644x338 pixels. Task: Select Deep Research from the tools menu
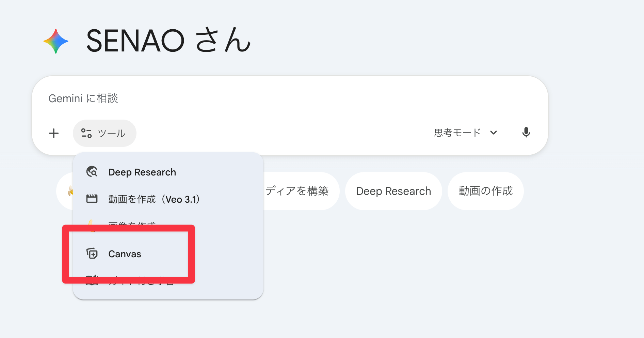[x=142, y=172]
